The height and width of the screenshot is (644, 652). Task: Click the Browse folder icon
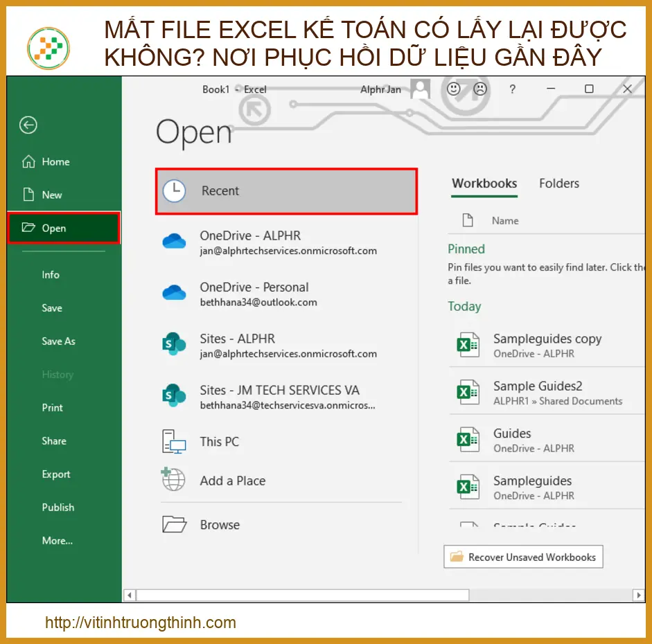(x=174, y=524)
